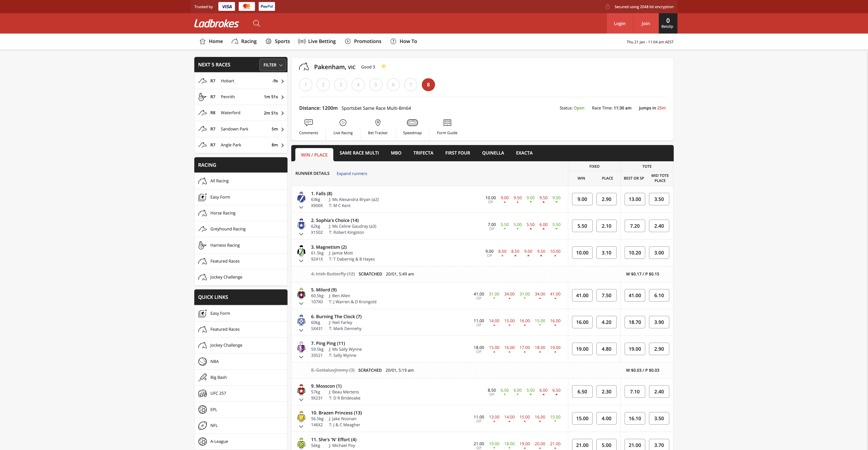Open the Form Guide book icon
868x450 pixels.
pyautogui.click(x=447, y=123)
